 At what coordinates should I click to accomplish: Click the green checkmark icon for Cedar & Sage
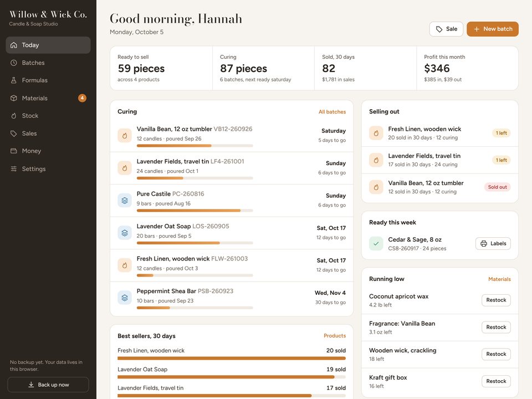coord(376,244)
